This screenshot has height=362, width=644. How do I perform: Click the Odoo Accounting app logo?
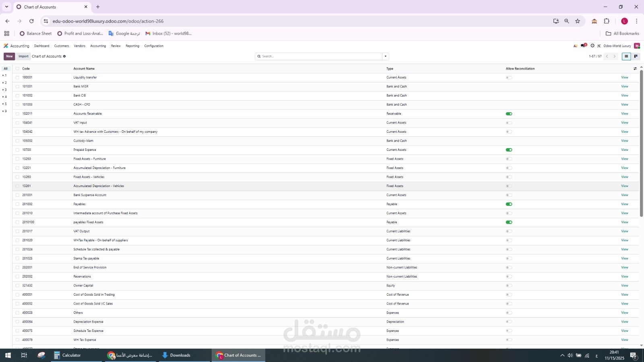coord(6,46)
